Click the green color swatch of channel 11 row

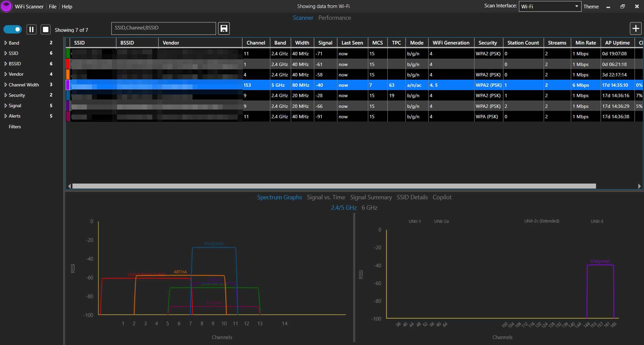tap(68, 54)
